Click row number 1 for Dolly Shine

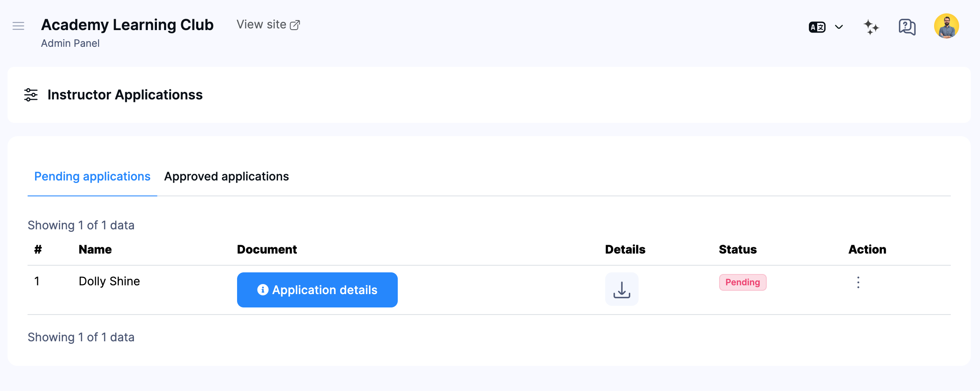coord(37,281)
